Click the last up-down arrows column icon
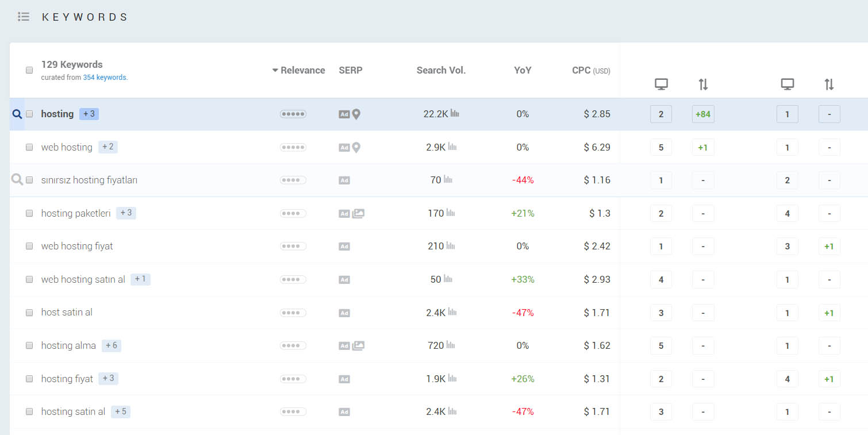 point(829,84)
